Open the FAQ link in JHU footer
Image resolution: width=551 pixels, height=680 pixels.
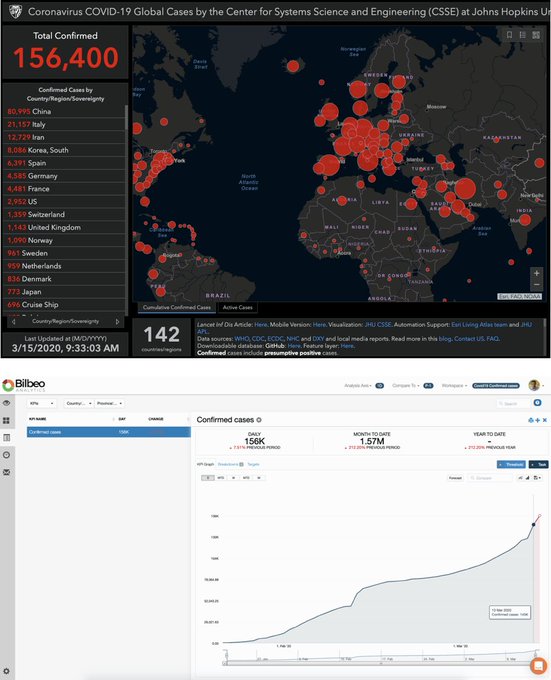(493, 339)
